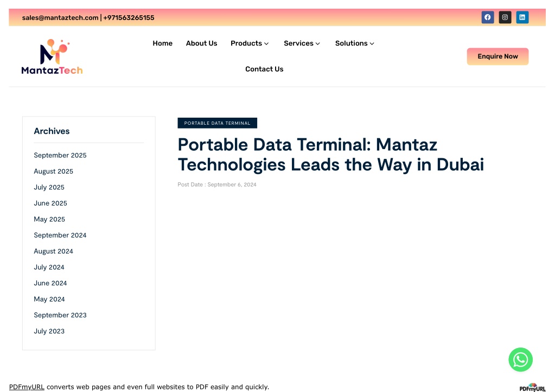Click the Portable Data Terminal category tag
The image size is (555, 392).
[217, 123]
